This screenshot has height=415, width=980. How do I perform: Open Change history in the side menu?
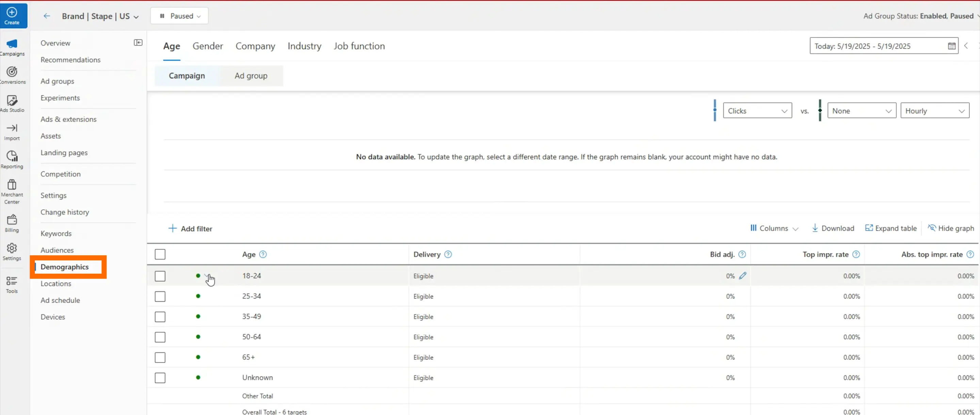(x=65, y=212)
